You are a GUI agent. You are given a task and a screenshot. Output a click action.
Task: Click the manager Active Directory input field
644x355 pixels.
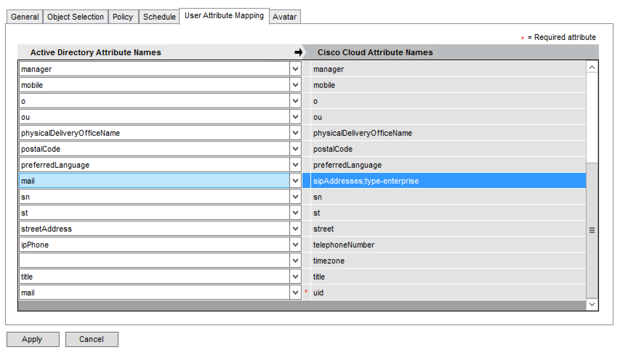154,69
